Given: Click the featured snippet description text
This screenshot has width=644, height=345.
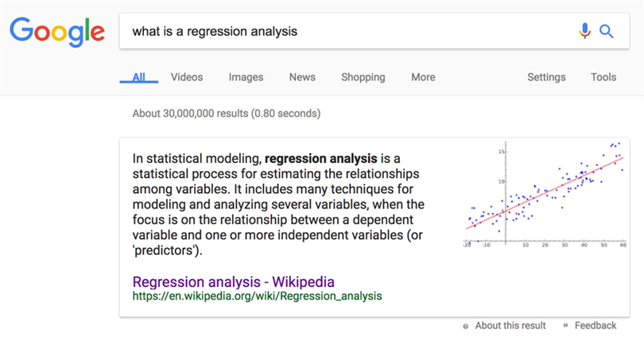Looking at the screenshot, I should click(278, 204).
